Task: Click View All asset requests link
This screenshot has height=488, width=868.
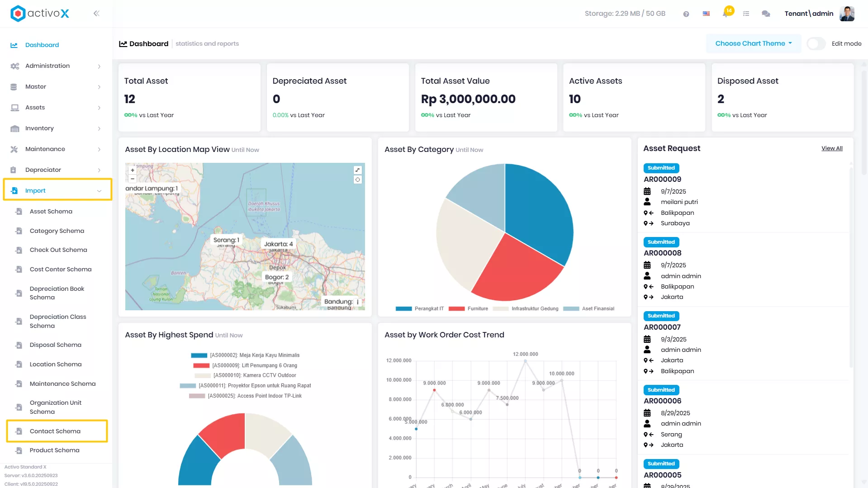Action: (832, 148)
